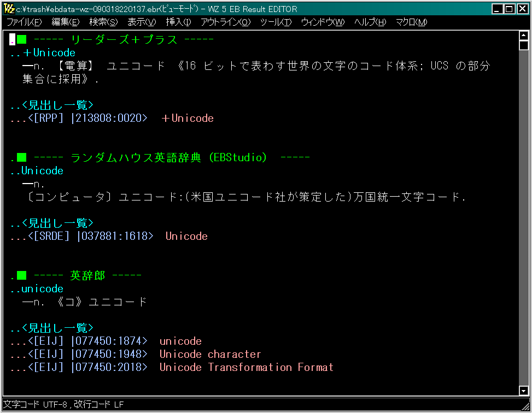This screenshot has width=532, height=413.
Task: Click green square marker beside リーダーズ＋プラス heading
Action: pos(22,40)
